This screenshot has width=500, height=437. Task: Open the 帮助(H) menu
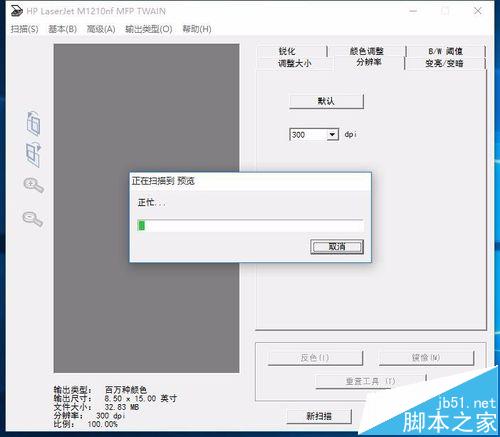pyautogui.click(x=197, y=29)
